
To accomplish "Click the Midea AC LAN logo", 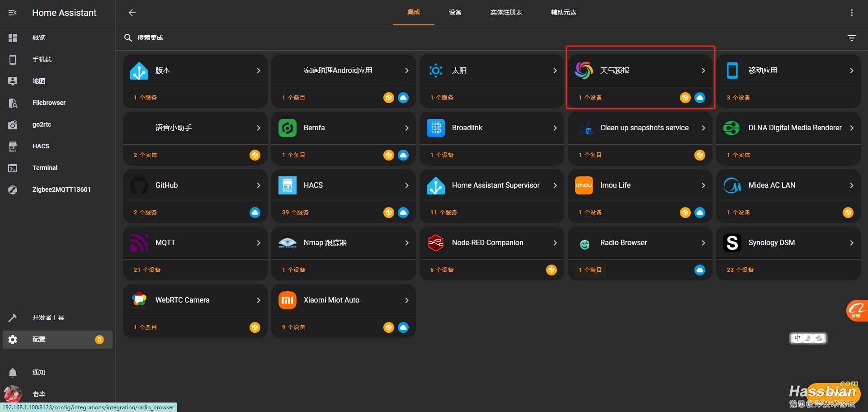I will point(732,185).
